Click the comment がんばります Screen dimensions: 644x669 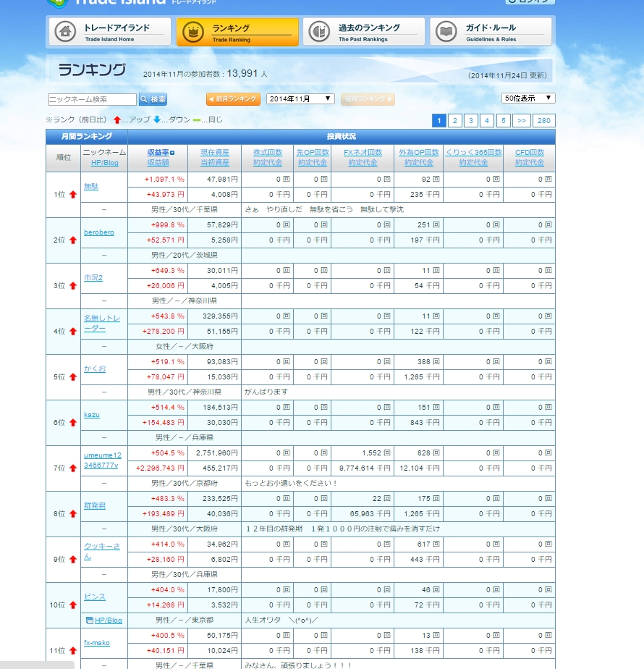point(266,392)
